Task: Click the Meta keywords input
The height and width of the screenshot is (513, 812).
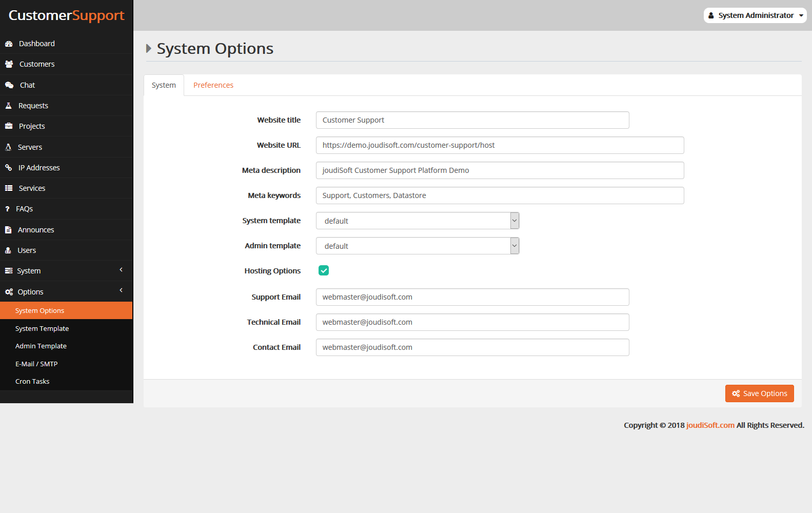Action: click(500, 195)
